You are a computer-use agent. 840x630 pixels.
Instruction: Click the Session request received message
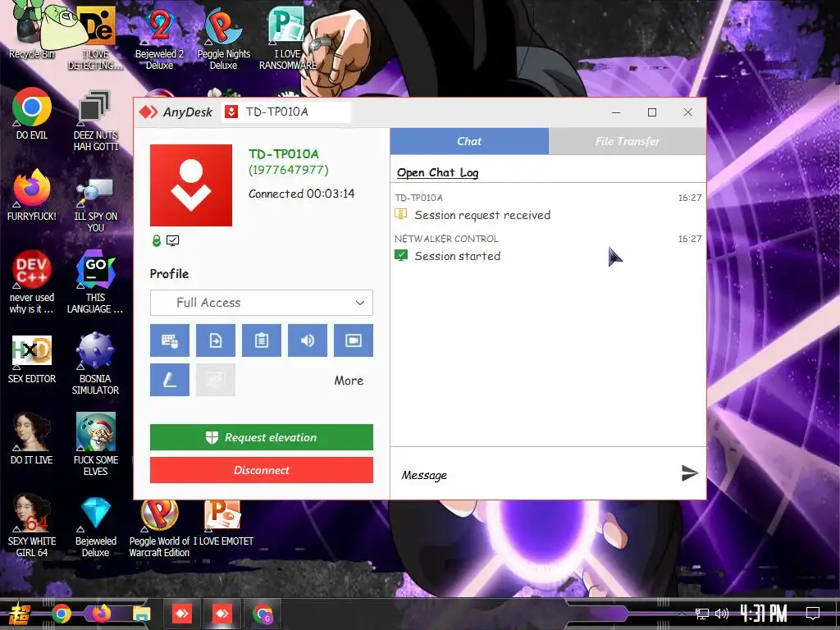click(x=482, y=215)
